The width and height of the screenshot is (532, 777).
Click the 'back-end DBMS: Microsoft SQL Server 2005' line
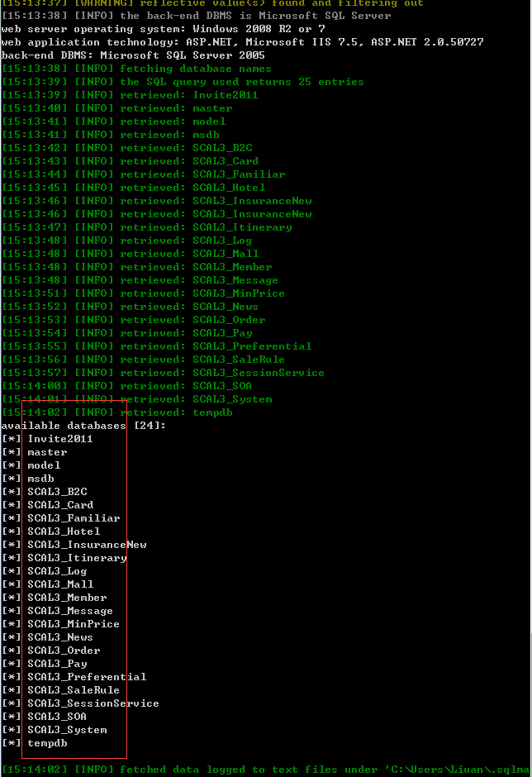pyautogui.click(x=133, y=55)
